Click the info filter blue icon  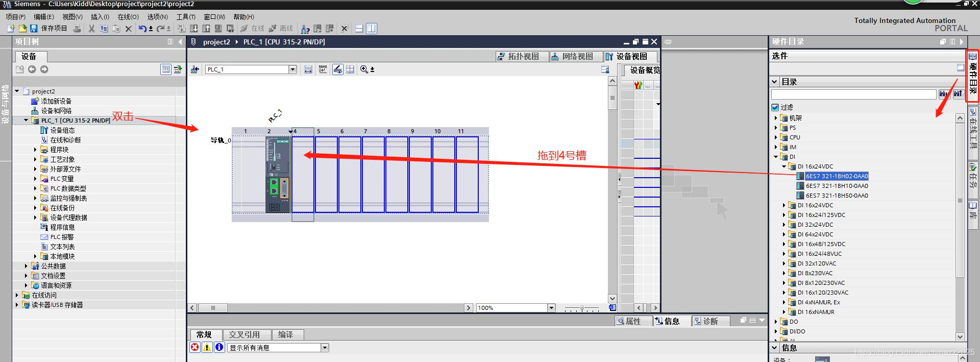click(219, 347)
